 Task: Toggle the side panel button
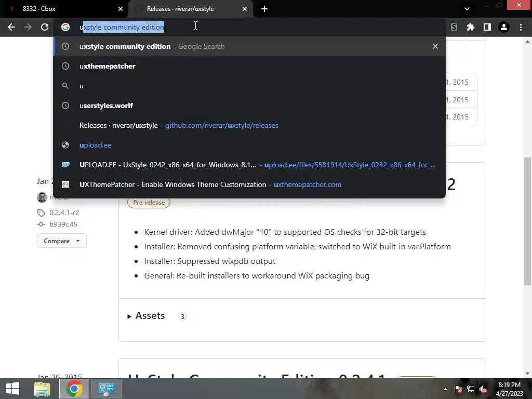tap(487, 27)
